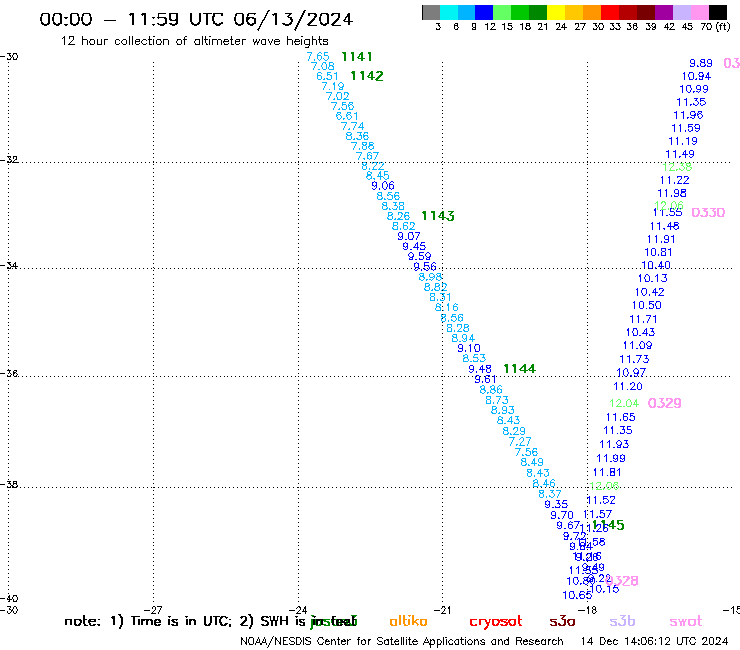Click the date range title 00:00 – 11:59 UTC

(x=196, y=19)
